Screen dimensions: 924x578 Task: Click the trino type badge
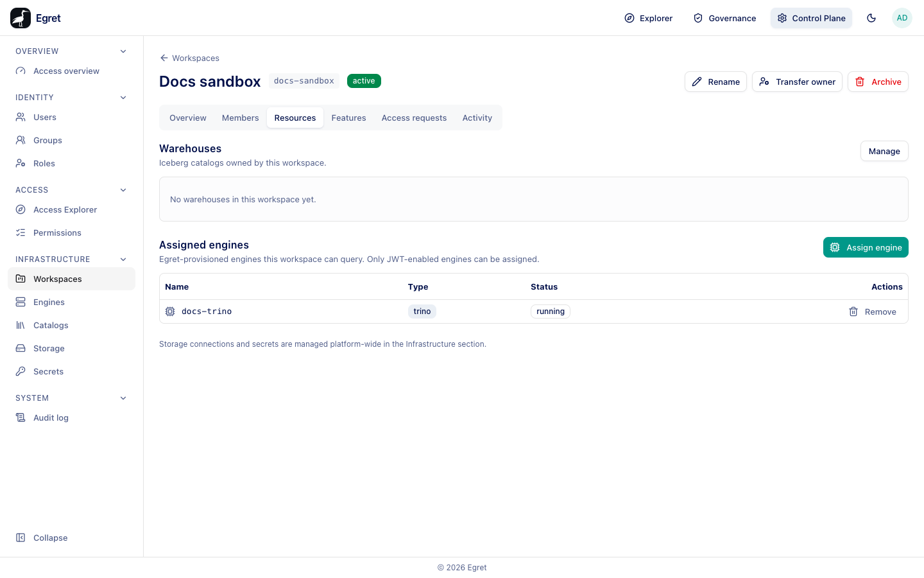point(422,311)
